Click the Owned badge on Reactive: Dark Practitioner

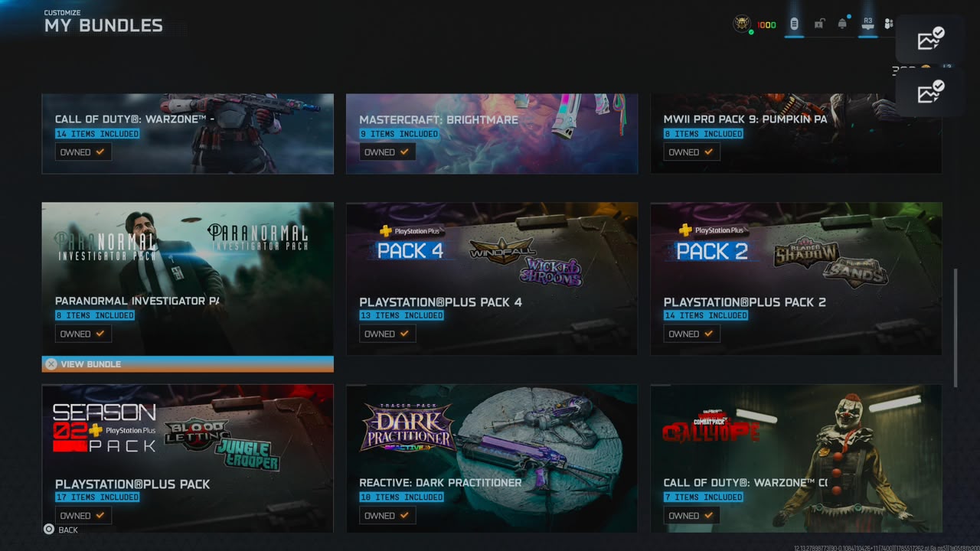(387, 516)
